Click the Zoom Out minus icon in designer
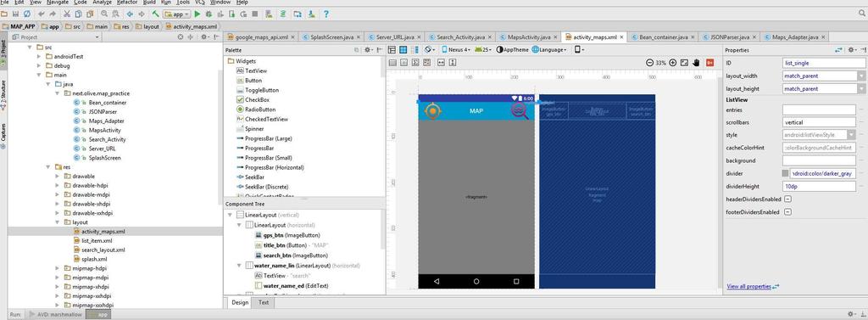This screenshot has width=868, height=320. (649, 63)
